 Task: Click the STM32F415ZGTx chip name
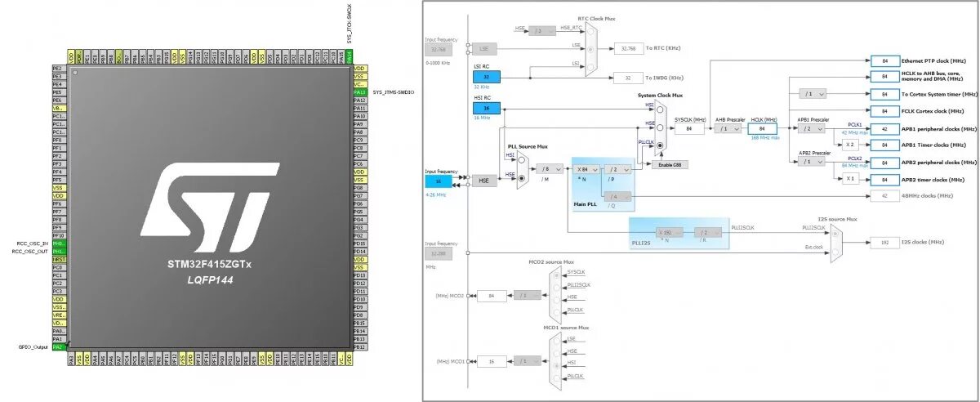pyautogui.click(x=210, y=265)
